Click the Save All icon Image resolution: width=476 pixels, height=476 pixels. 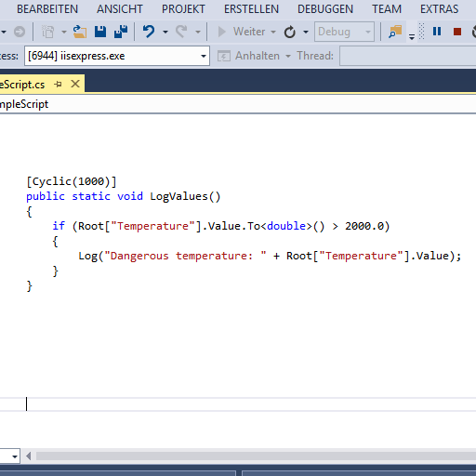coord(121,32)
